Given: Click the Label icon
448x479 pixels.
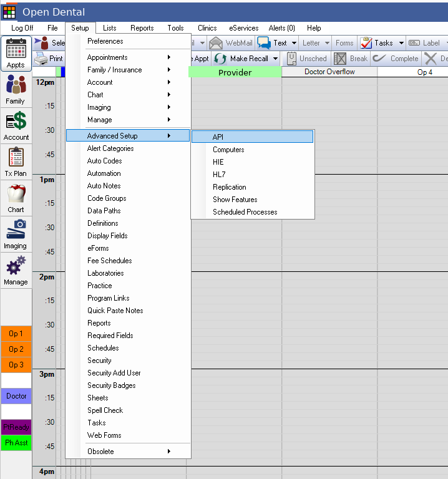Looking at the screenshot, I should pos(414,43).
